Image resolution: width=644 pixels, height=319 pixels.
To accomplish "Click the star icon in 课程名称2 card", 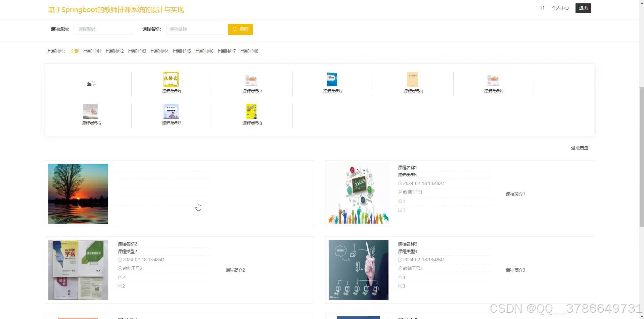I will tap(120, 277).
